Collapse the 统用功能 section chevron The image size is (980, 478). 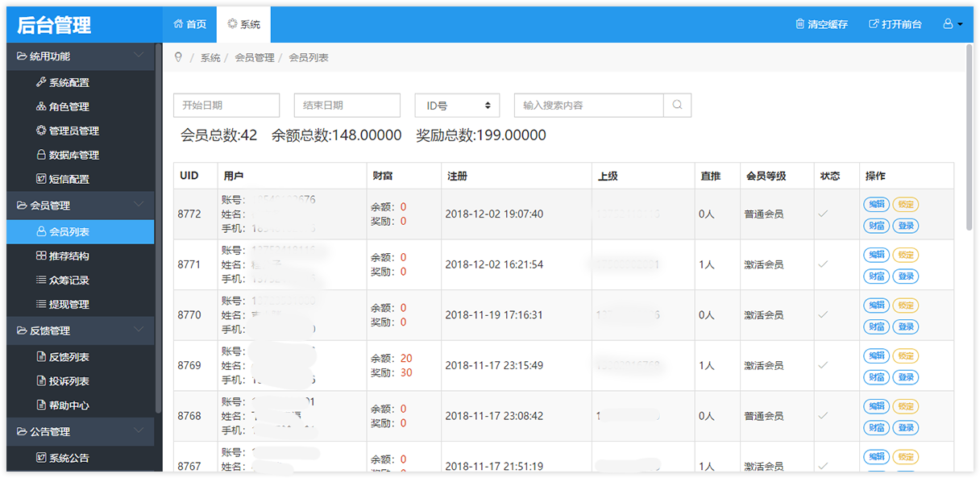pyautogui.click(x=139, y=56)
